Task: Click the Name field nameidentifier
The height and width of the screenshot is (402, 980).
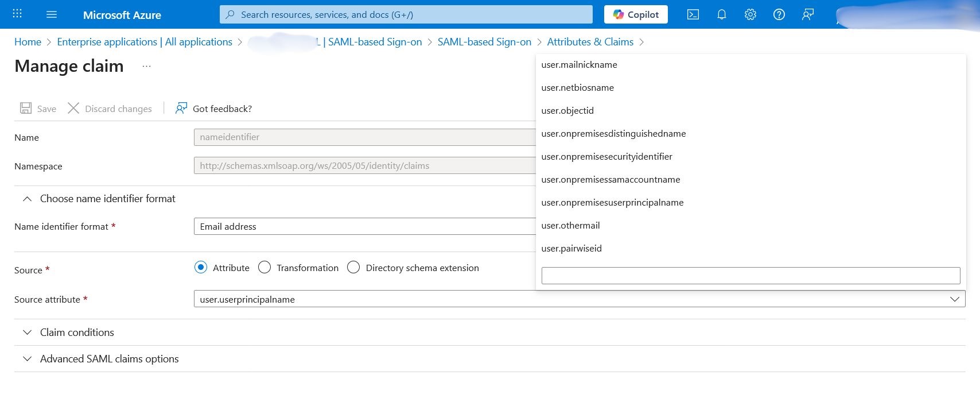Action: click(x=365, y=137)
